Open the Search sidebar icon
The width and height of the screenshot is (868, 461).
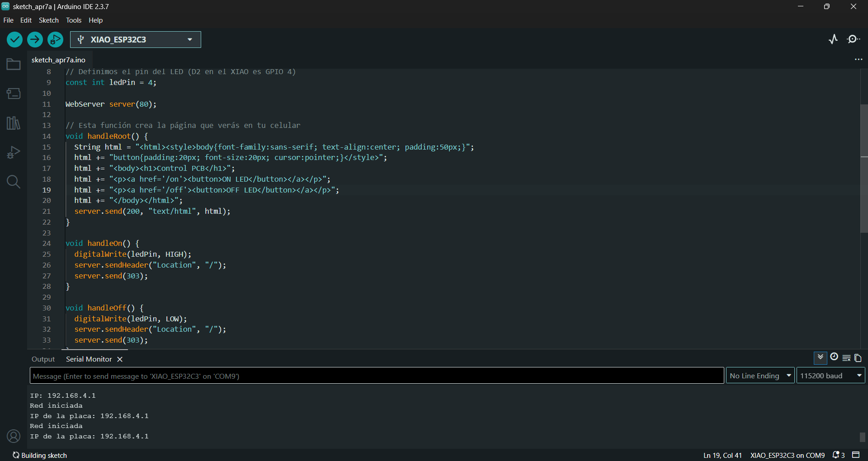click(x=14, y=182)
